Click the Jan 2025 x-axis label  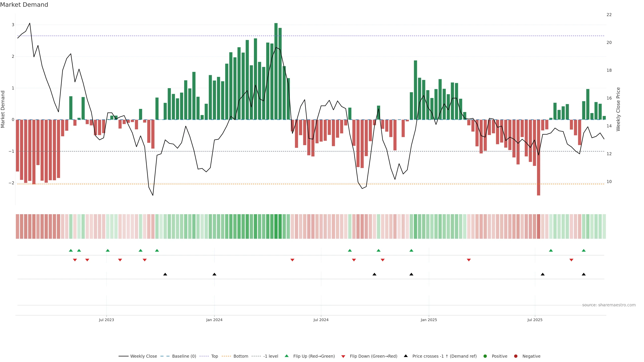pyautogui.click(x=429, y=320)
